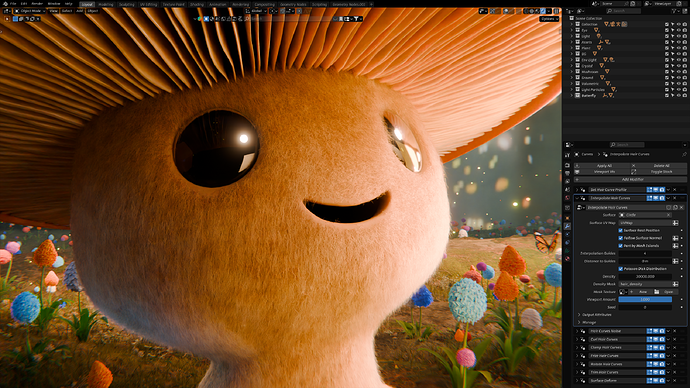Open the Tool properties tab icon
This screenshot has width=690, height=388.
(567, 155)
